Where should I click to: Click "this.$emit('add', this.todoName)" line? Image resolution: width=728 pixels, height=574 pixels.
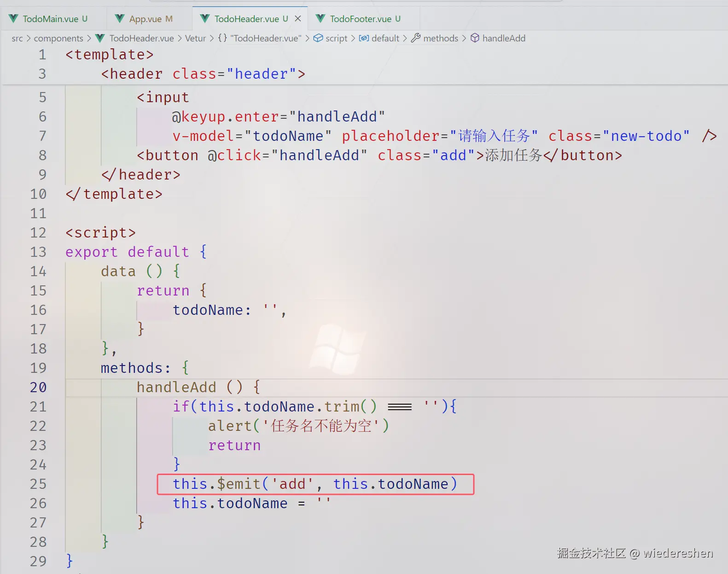click(x=315, y=484)
